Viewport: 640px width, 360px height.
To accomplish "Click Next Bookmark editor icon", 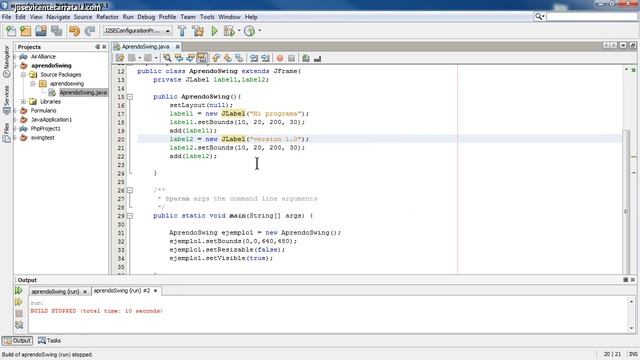I will [x=227, y=58].
